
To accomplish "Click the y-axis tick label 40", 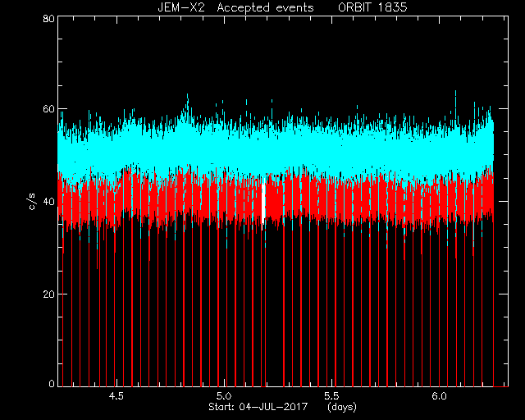I will coord(49,202).
